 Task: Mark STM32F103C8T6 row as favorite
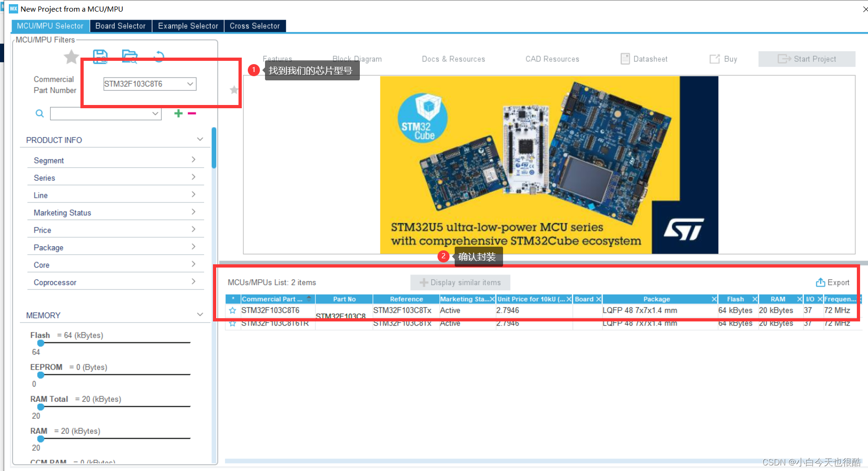coord(232,310)
